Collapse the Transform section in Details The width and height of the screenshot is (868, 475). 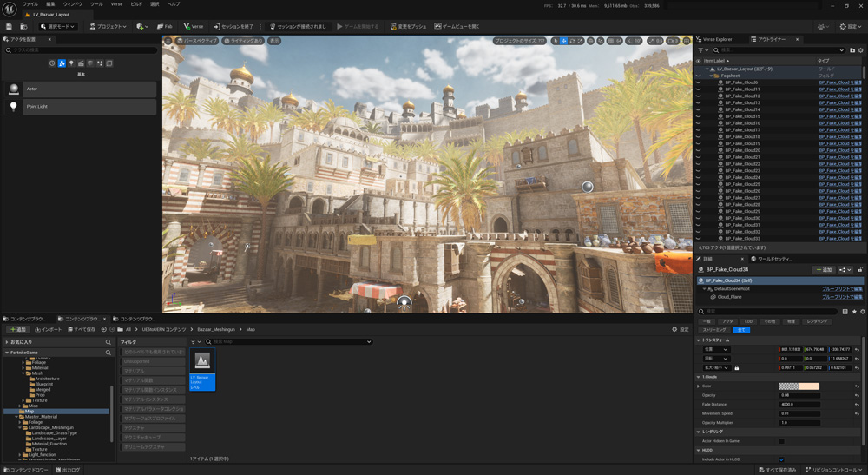tap(699, 340)
